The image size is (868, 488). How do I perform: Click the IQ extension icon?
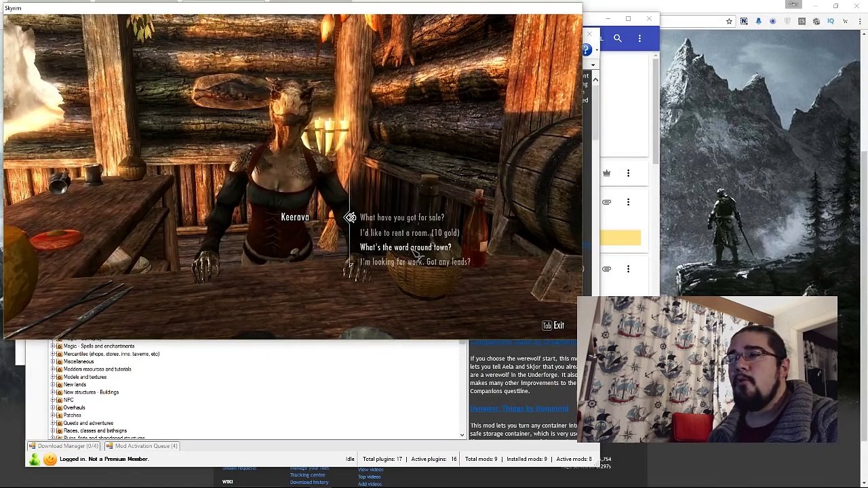click(x=830, y=22)
